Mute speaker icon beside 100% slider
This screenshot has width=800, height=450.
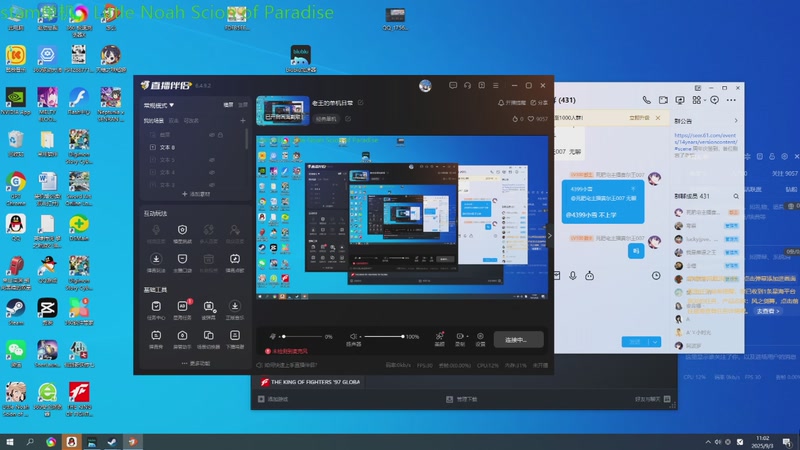point(353,336)
